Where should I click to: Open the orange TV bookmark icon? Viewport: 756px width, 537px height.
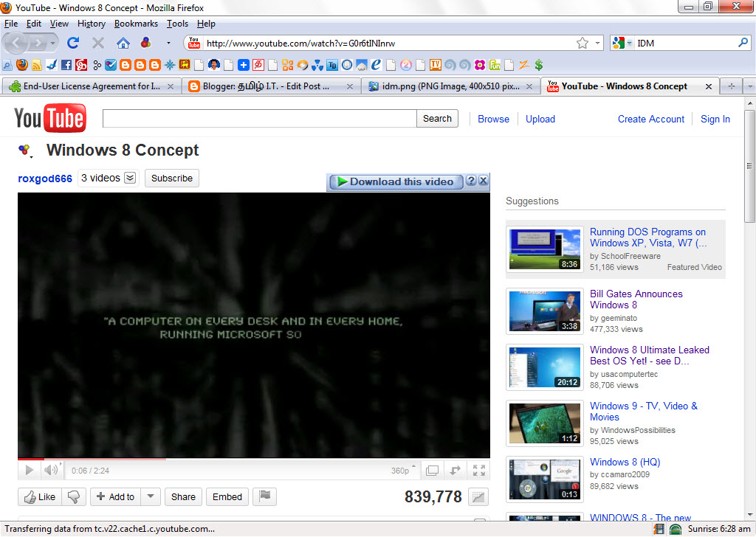(436, 64)
